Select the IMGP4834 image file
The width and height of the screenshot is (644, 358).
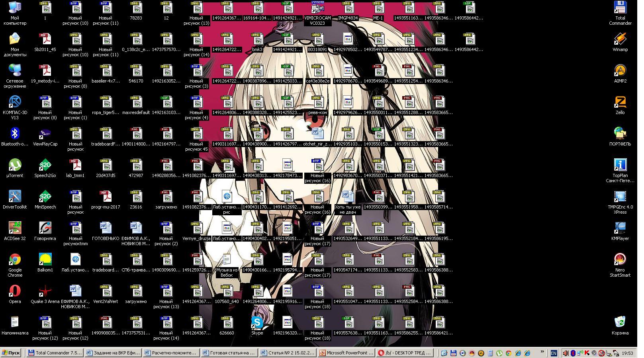(x=348, y=11)
